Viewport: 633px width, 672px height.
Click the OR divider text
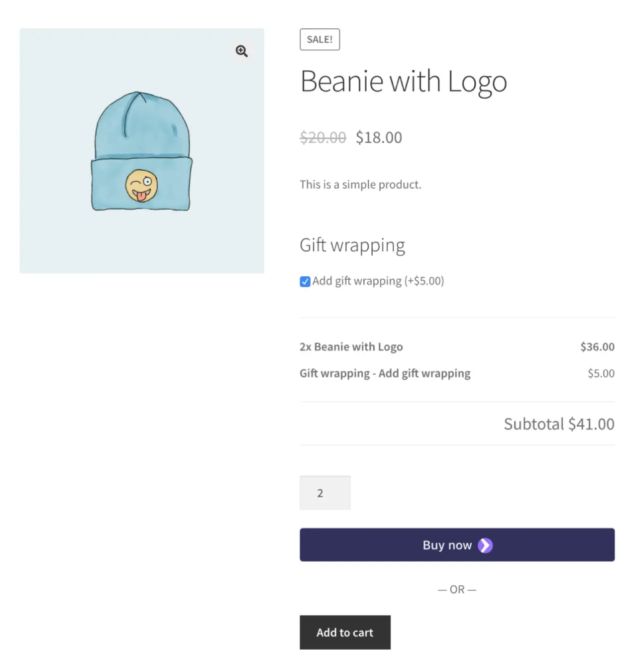[457, 589]
